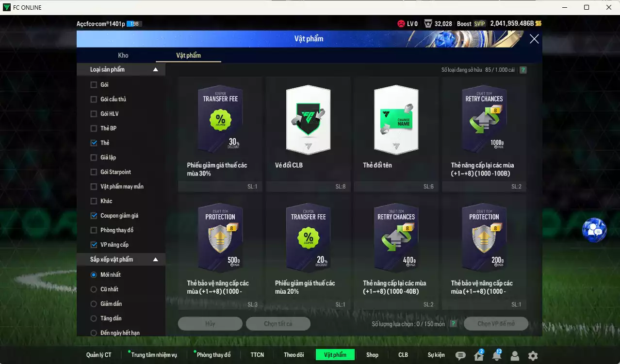Click the notification bell icon
The image size is (620, 364).
[x=496, y=356]
